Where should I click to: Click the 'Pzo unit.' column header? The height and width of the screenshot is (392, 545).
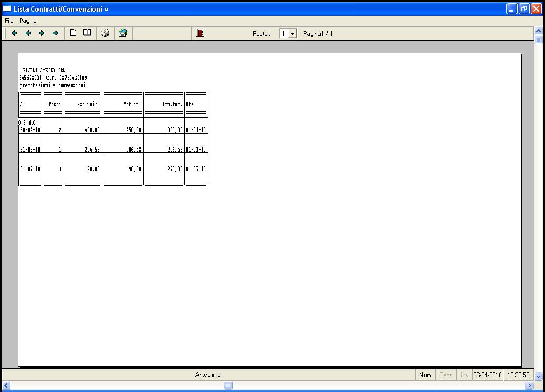[89, 104]
